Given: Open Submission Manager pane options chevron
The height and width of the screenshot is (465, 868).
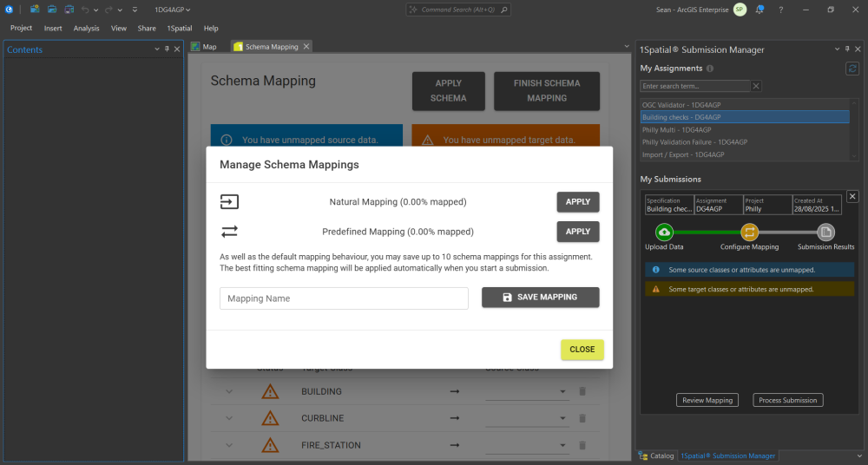Looking at the screenshot, I should click(837, 49).
